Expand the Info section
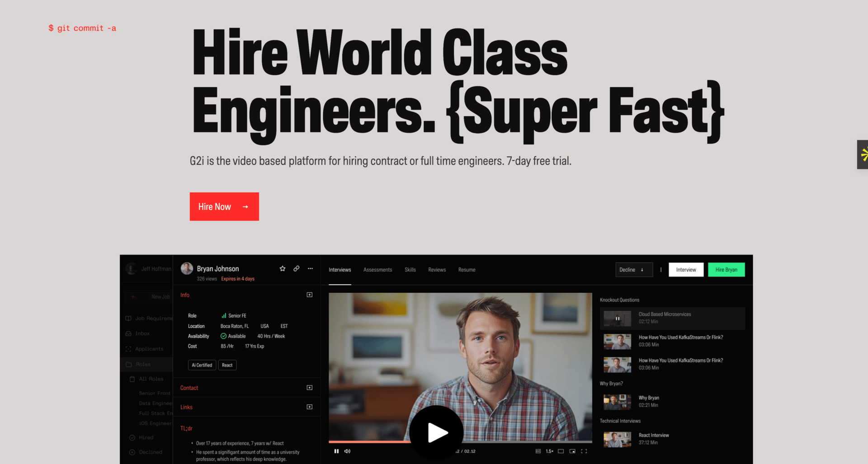Viewport: 868px width, 464px height. 310,295
